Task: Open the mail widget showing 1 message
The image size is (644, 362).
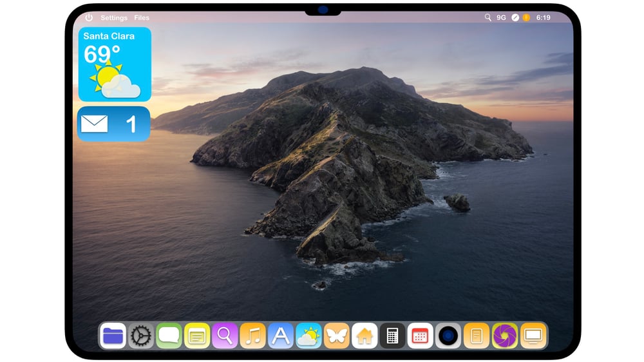Action: [114, 124]
